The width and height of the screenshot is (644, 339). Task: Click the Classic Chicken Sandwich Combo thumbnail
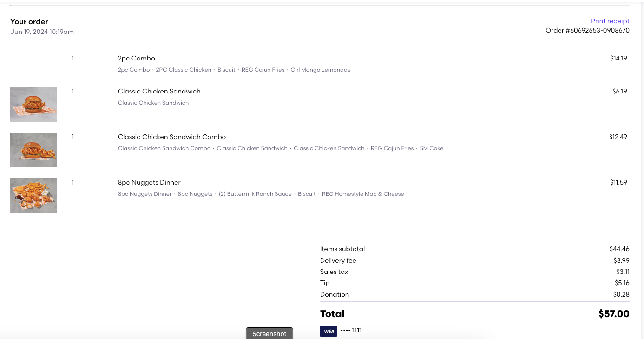[33, 150]
